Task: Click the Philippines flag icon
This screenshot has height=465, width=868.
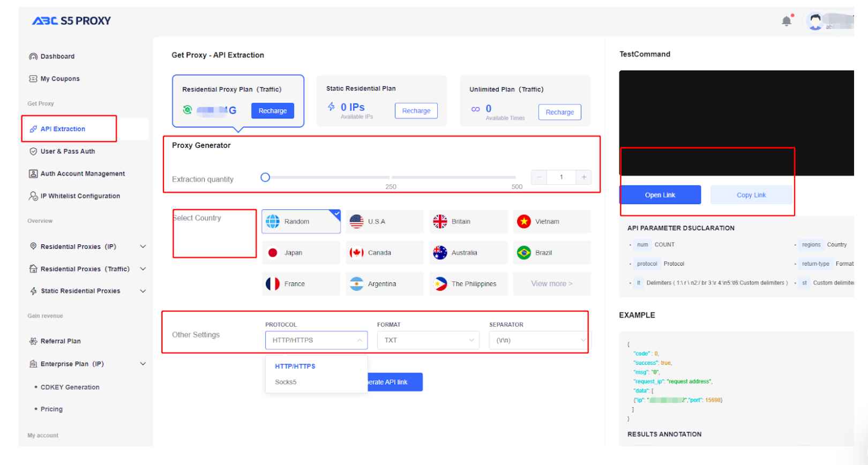Action: tap(440, 284)
